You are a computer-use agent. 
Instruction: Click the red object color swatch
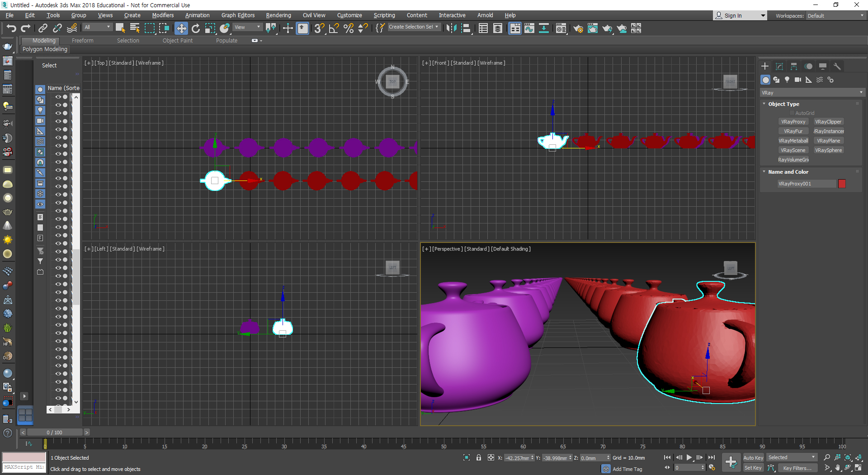842,184
